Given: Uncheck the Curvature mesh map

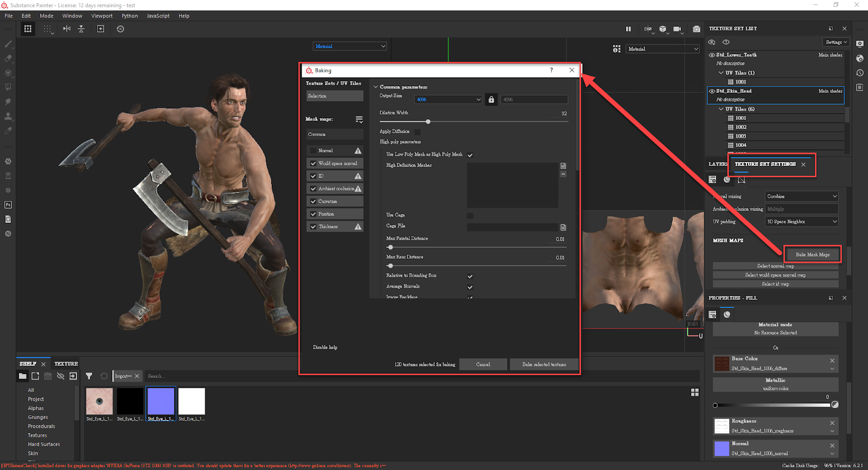Looking at the screenshot, I should click(313, 201).
